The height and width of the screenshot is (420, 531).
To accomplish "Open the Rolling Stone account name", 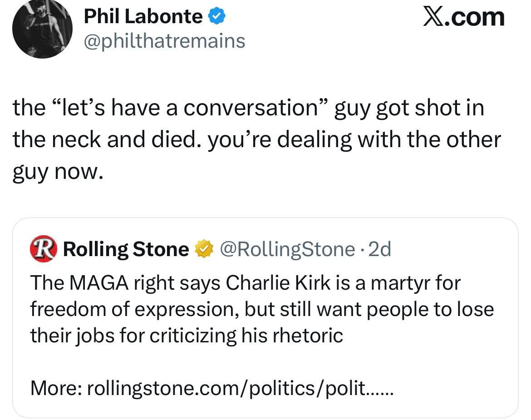I will [x=126, y=249].
